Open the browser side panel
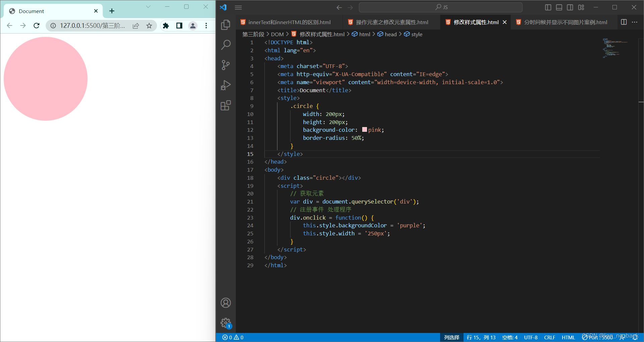The image size is (644, 342). (179, 25)
